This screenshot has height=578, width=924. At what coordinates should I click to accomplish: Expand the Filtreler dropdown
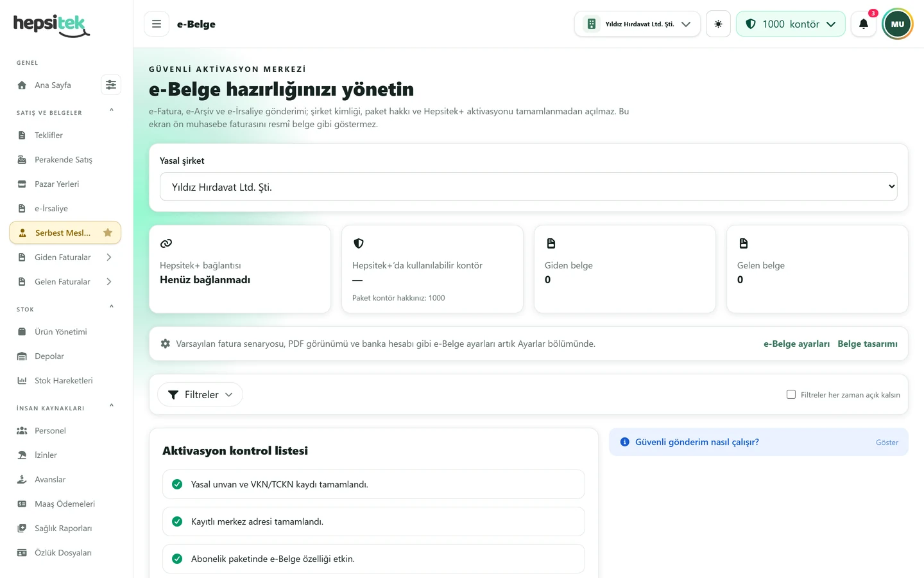point(200,394)
